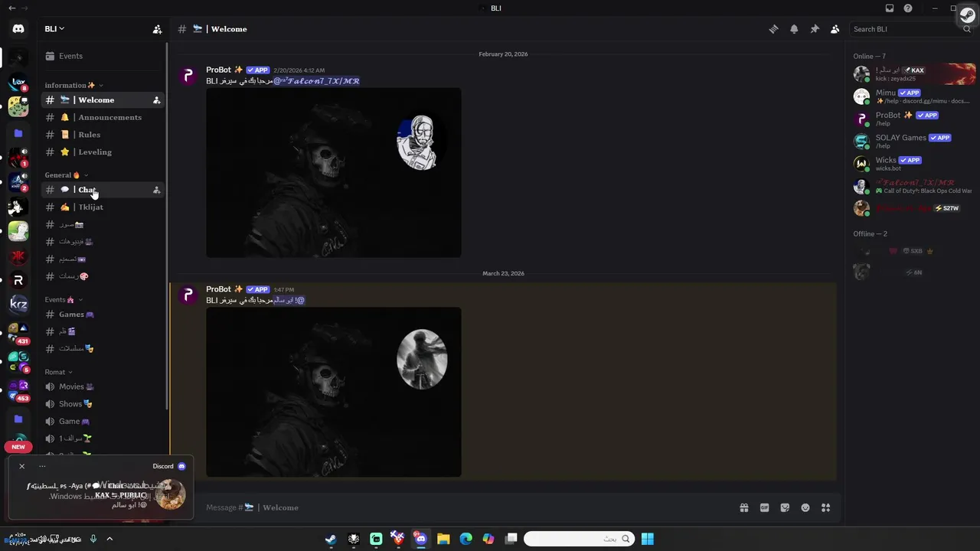Collapse the information category
Viewport: 980px width, 551px height.
click(x=74, y=85)
